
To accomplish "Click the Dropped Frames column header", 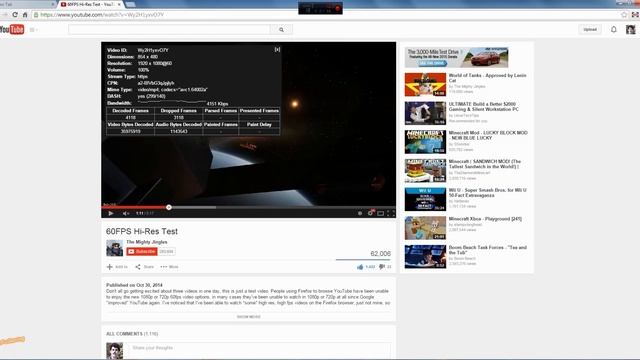I will (x=178, y=111).
